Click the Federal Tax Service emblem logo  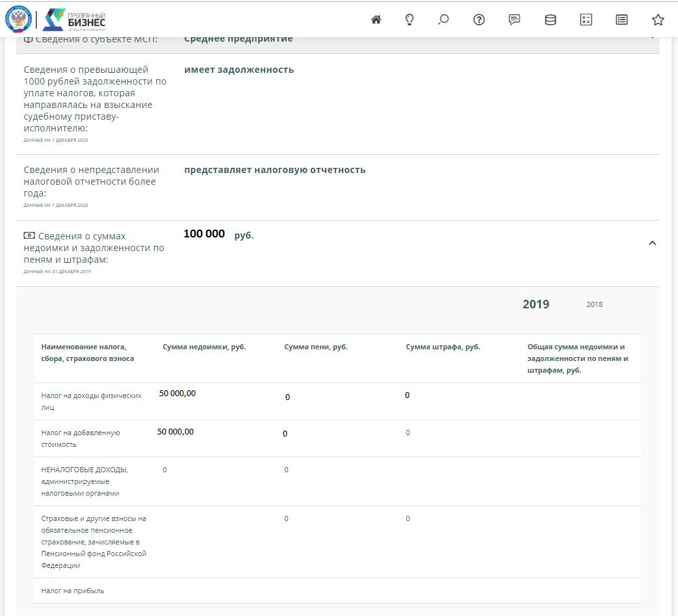(x=18, y=20)
